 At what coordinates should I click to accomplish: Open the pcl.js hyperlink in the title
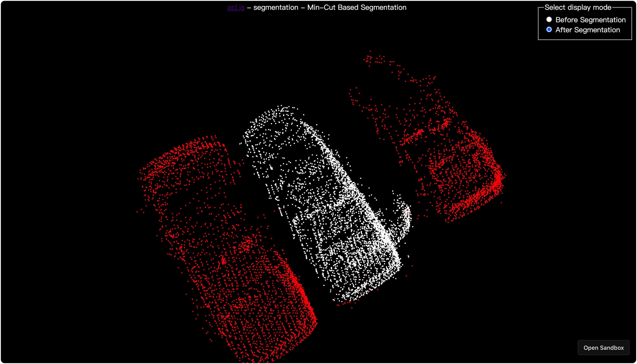[x=236, y=8]
